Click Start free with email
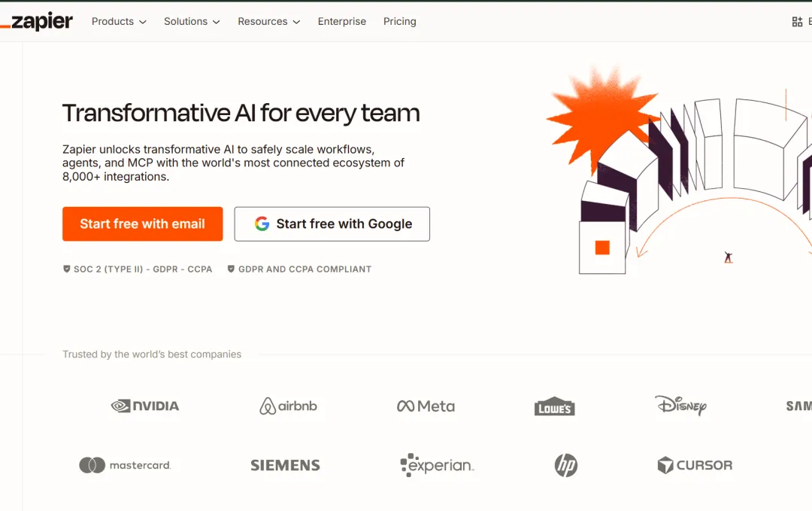Viewport: 812px width, 511px height. point(142,224)
